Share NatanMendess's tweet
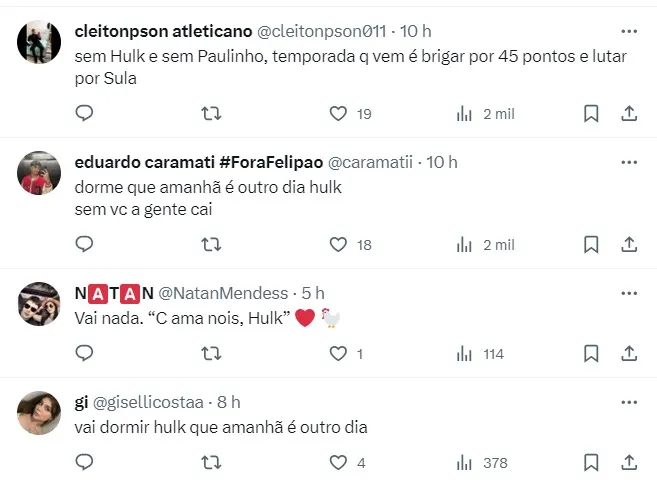Image resolution: width=657 pixels, height=480 pixels. pyautogui.click(x=629, y=353)
